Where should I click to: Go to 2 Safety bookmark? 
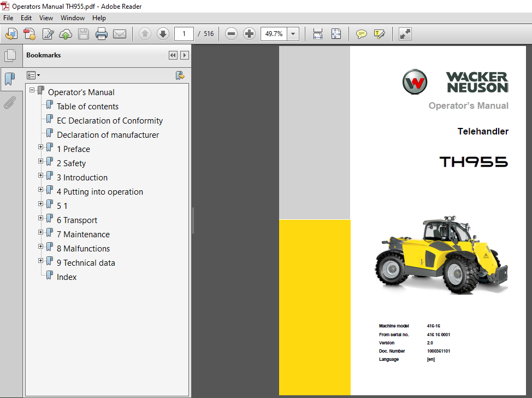(x=71, y=163)
